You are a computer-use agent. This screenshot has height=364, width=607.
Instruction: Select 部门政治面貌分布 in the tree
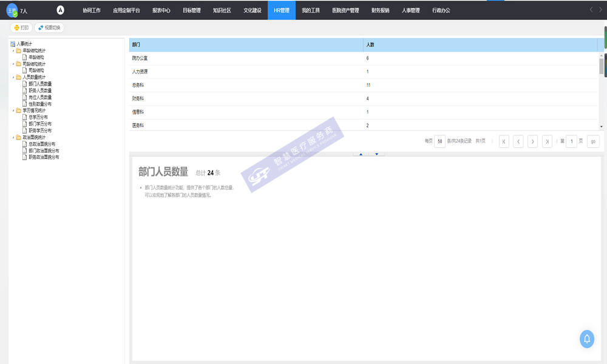click(x=44, y=150)
